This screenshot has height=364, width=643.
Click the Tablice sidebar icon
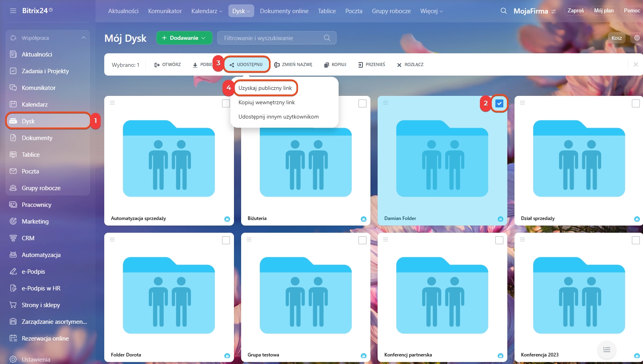coord(13,154)
